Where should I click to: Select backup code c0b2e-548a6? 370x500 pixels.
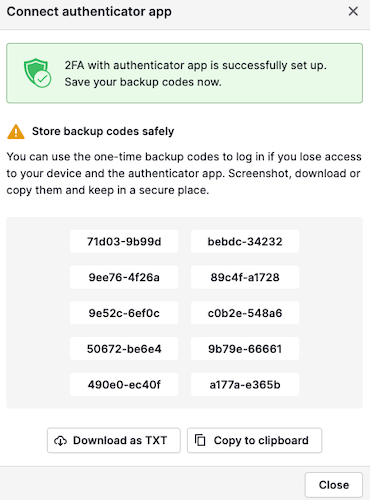point(245,313)
